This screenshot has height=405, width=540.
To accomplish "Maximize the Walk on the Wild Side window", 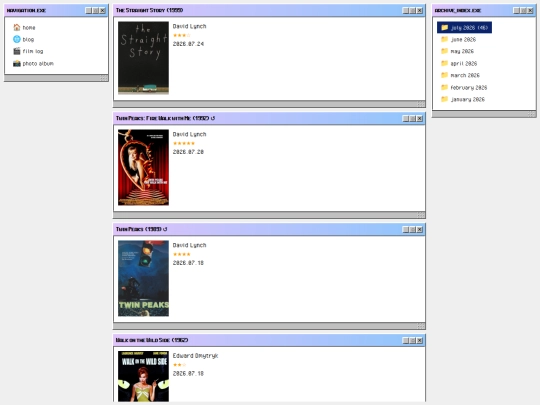I will click(x=413, y=340).
